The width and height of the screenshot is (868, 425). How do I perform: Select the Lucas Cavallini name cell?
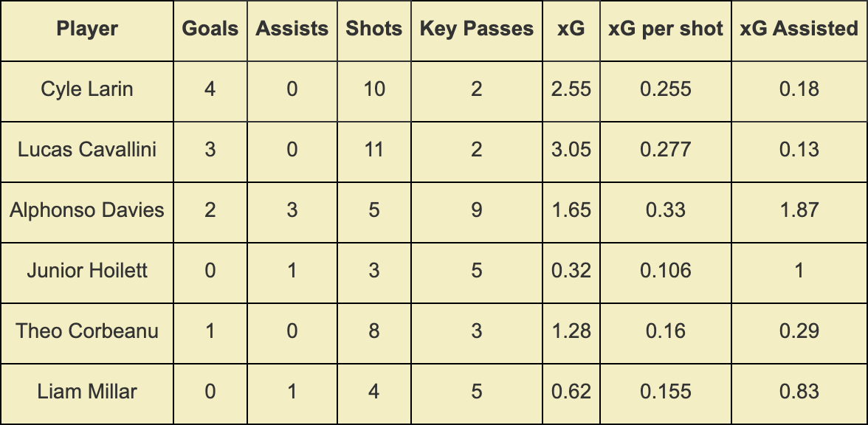87,150
